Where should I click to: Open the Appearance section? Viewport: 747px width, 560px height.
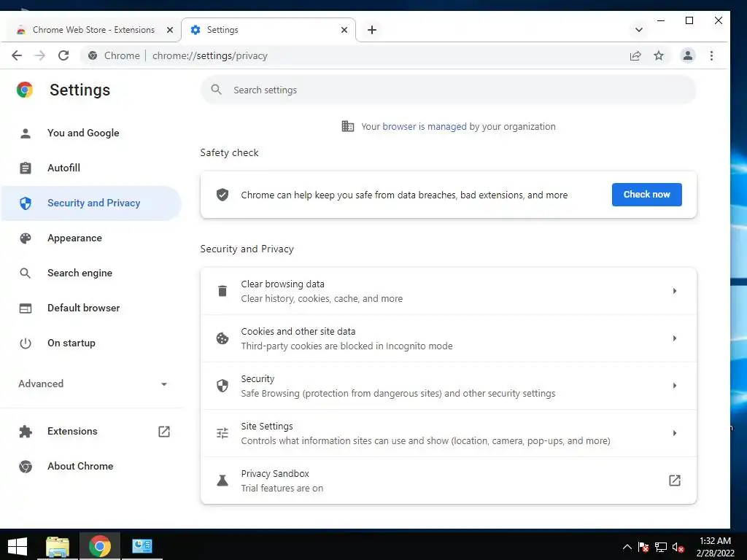click(91, 238)
